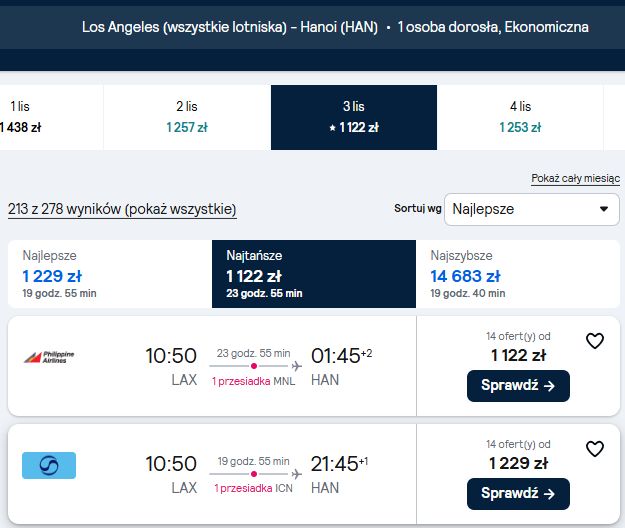
Task: Select the 2 lis date at 1 257 zł
Action: pos(187,117)
